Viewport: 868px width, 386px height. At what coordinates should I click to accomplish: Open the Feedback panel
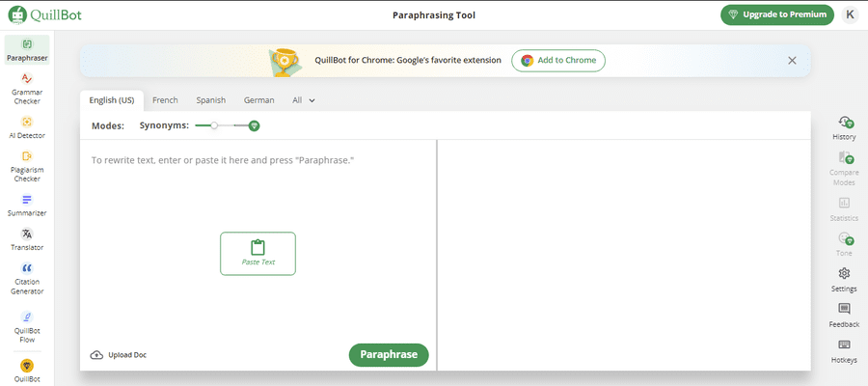pos(844,316)
